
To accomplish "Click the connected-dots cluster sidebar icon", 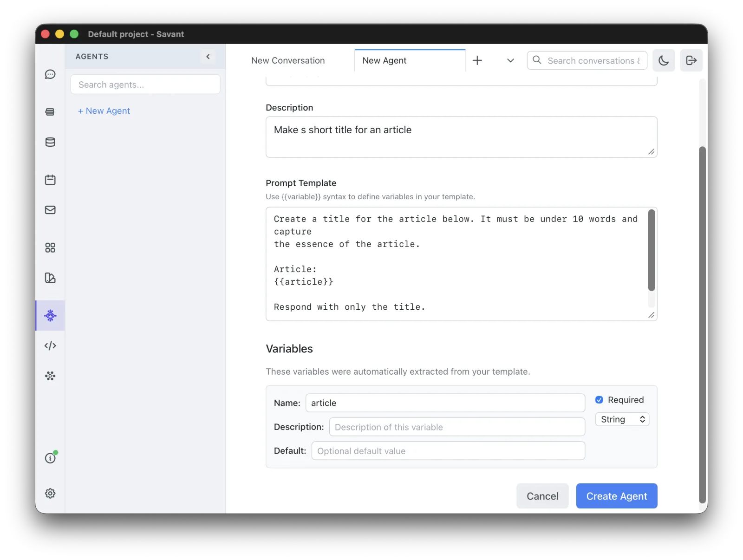I will click(50, 376).
